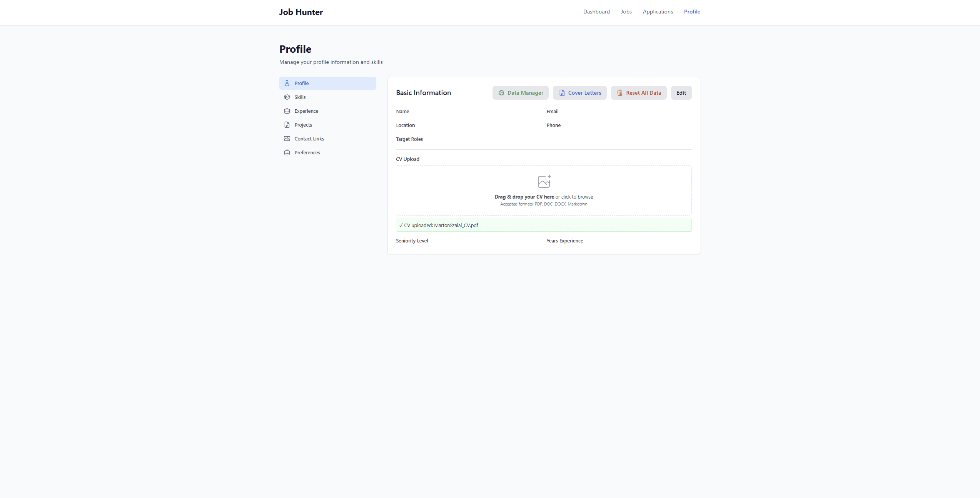Open Applications page in top nav
The width and height of the screenshot is (980, 498).
click(x=658, y=12)
